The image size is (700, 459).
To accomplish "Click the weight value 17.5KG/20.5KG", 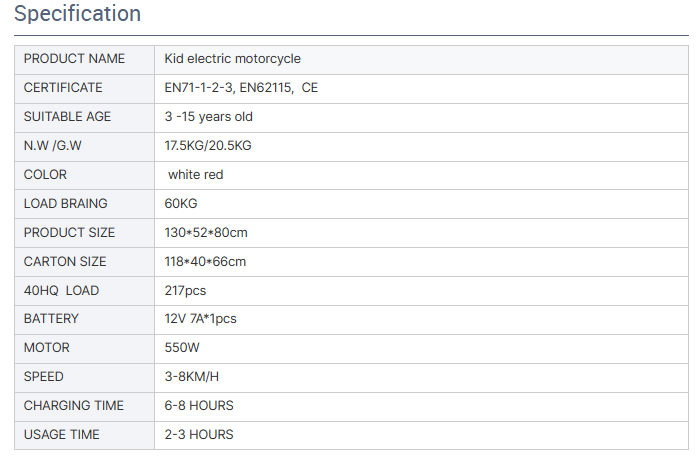I will click(208, 146).
